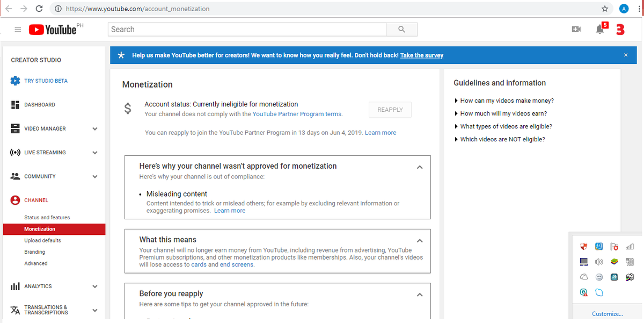Open the Skype tray icon

point(599,292)
